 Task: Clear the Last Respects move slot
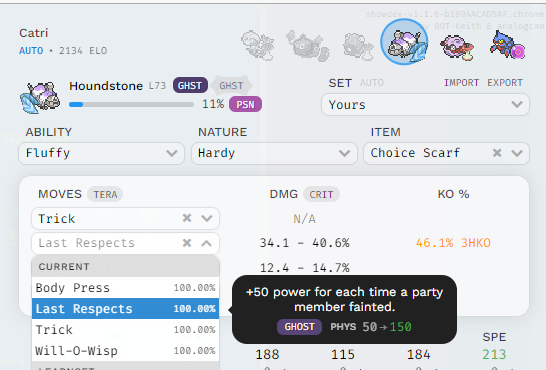(x=187, y=243)
